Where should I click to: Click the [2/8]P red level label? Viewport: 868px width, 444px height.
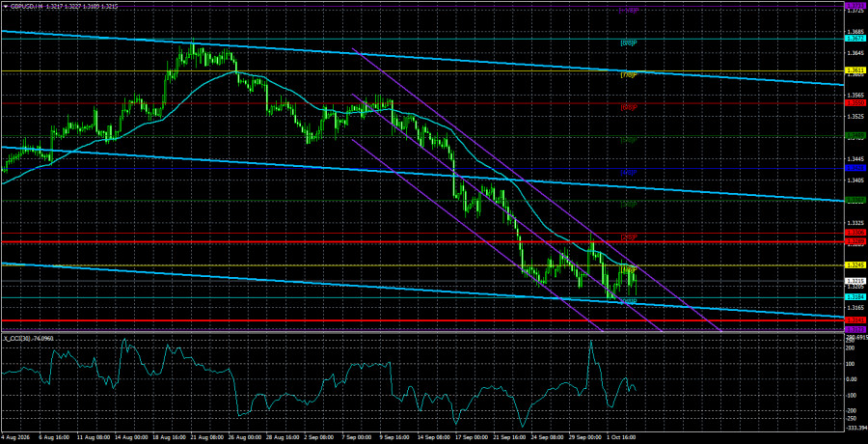click(629, 237)
